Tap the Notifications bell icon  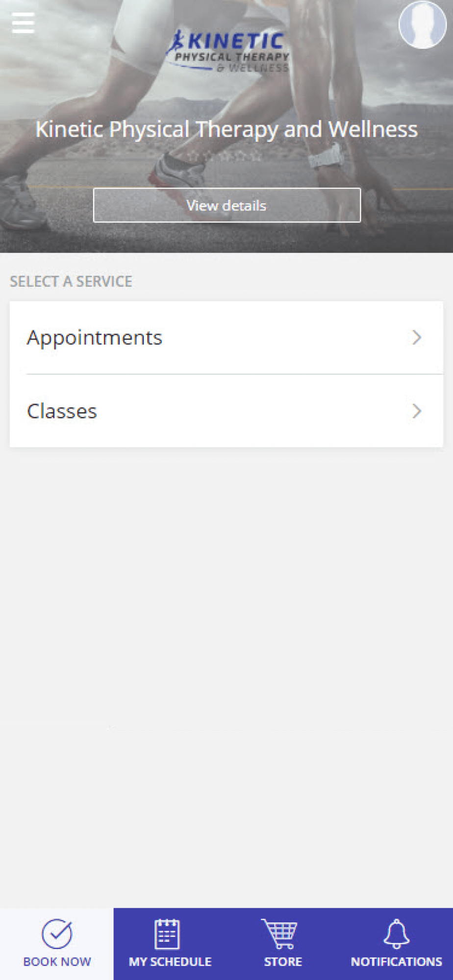point(396,933)
